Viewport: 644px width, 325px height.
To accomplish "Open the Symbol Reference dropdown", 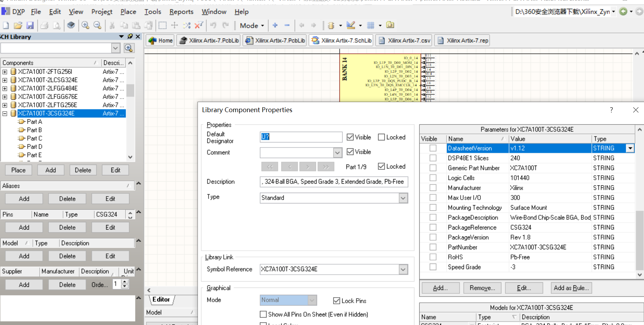I will coord(403,269).
